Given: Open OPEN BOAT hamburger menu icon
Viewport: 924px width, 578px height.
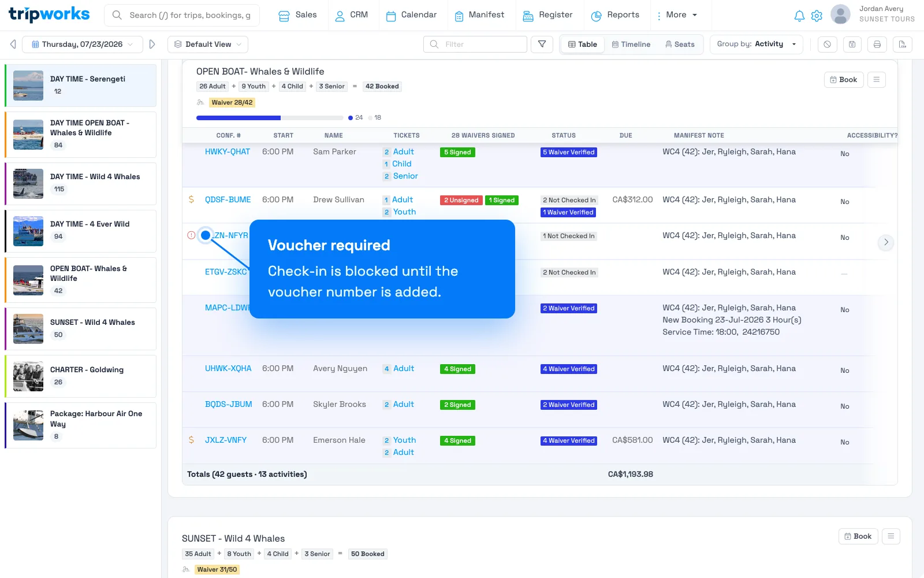Looking at the screenshot, I should coord(876,80).
